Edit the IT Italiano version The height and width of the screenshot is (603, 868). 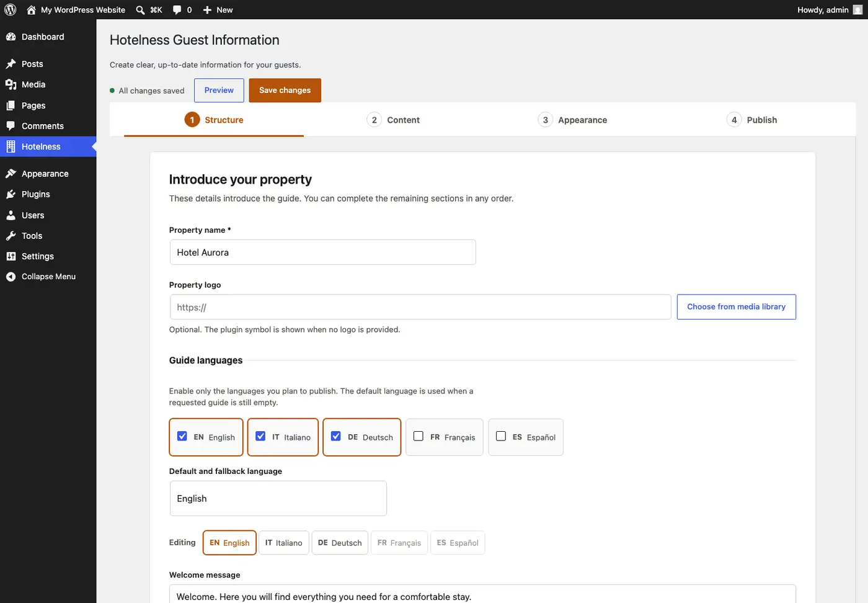coord(284,543)
